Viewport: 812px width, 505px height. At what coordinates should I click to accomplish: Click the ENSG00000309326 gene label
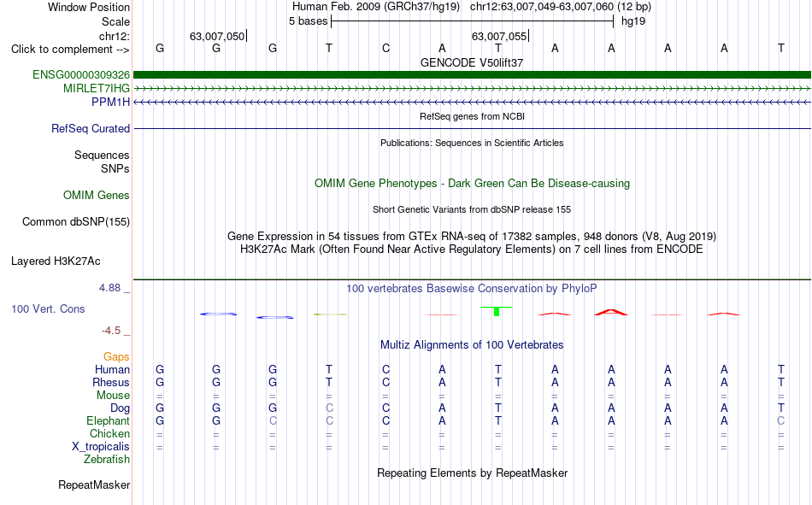click(x=81, y=74)
